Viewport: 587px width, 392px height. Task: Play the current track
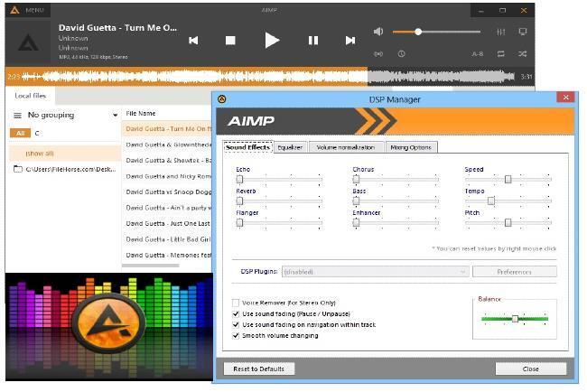[x=272, y=40]
